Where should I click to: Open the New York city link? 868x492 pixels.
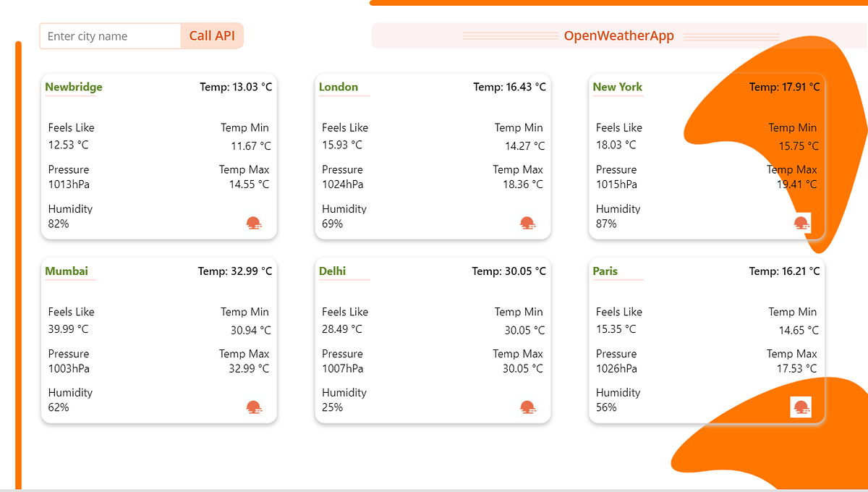617,86
